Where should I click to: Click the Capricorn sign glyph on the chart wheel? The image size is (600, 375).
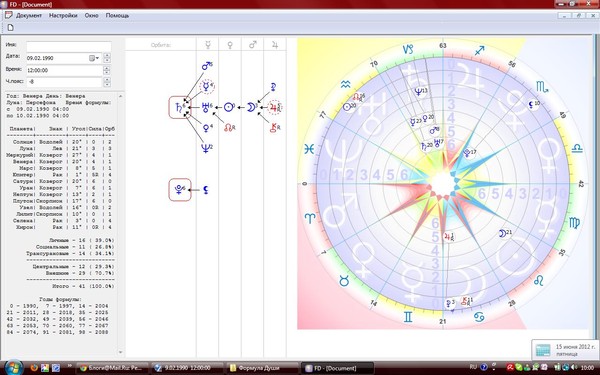[408, 49]
